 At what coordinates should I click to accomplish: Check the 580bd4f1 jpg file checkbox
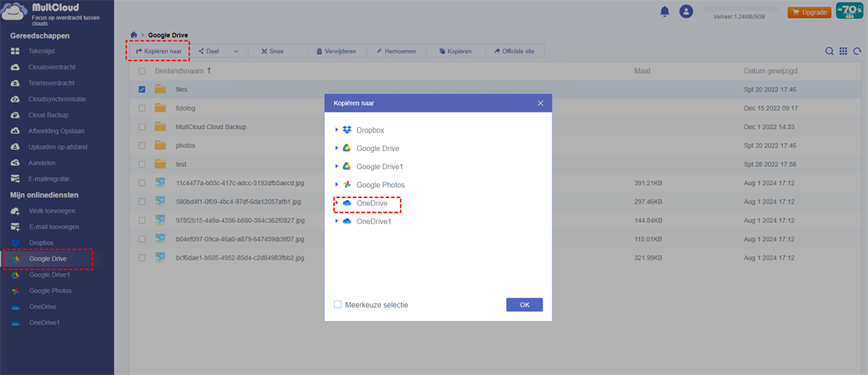[x=142, y=202]
